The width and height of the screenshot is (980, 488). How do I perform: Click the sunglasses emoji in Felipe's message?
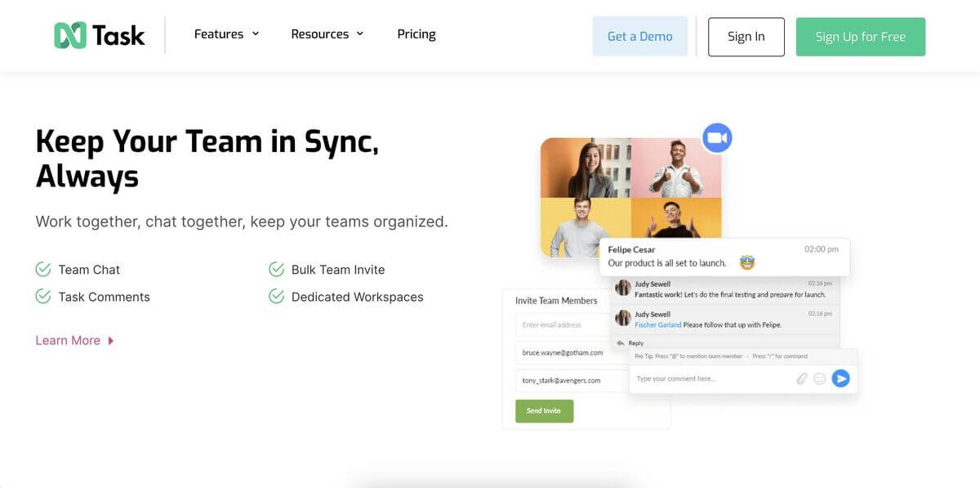[746, 263]
